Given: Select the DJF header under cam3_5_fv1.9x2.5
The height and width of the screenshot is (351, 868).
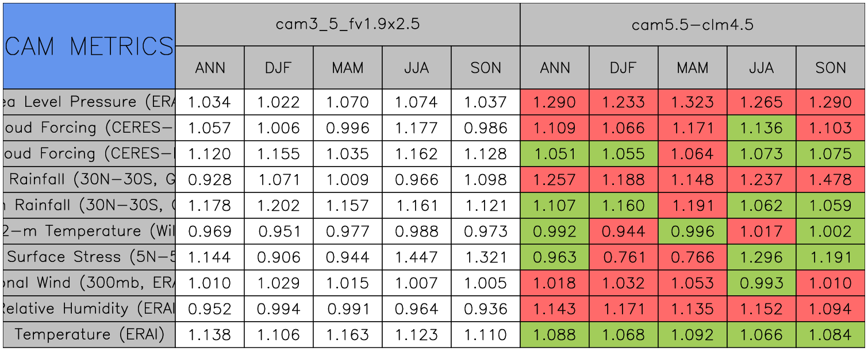Looking at the screenshot, I should pos(279,68).
